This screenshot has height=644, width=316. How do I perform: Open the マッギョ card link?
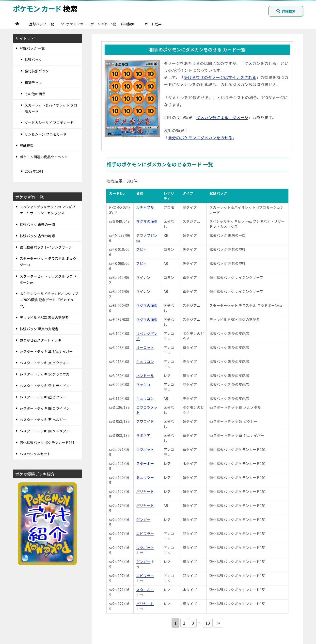pos(143,385)
